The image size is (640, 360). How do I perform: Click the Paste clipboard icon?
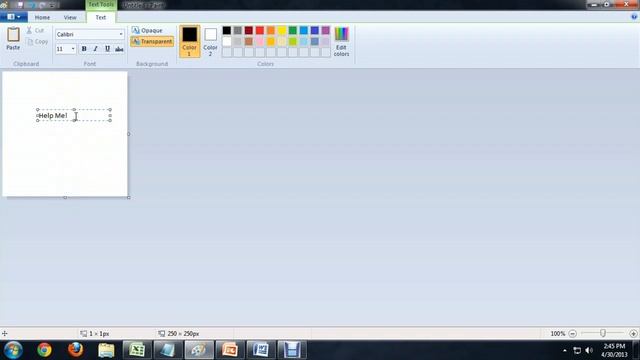point(13,35)
